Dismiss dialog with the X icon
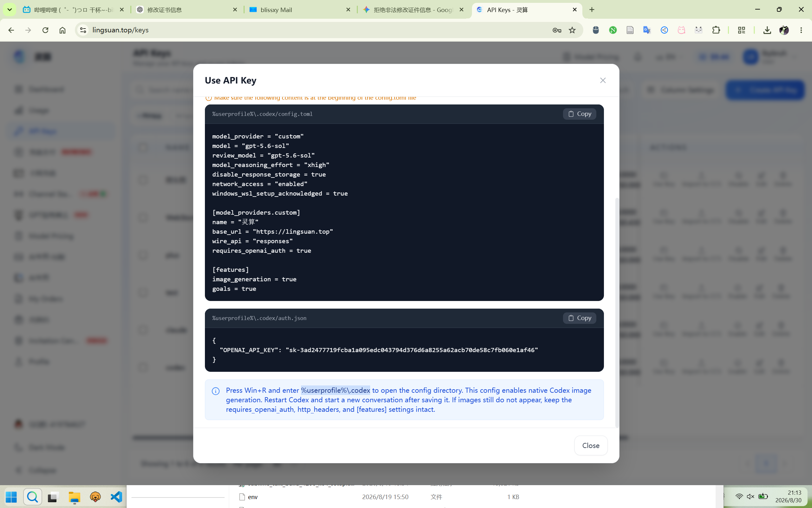 pyautogui.click(x=603, y=80)
